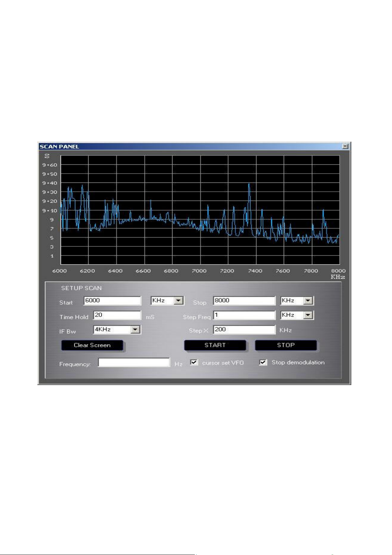Viewport: 392px width, 555px height.
Task: Open the Stop frequency unit KHz dropdown
Action: pyautogui.click(x=308, y=301)
